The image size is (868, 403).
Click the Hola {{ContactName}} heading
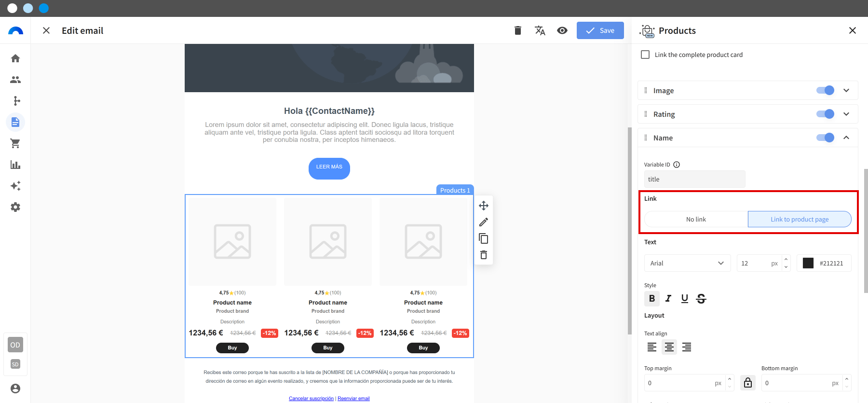(x=329, y=111)
